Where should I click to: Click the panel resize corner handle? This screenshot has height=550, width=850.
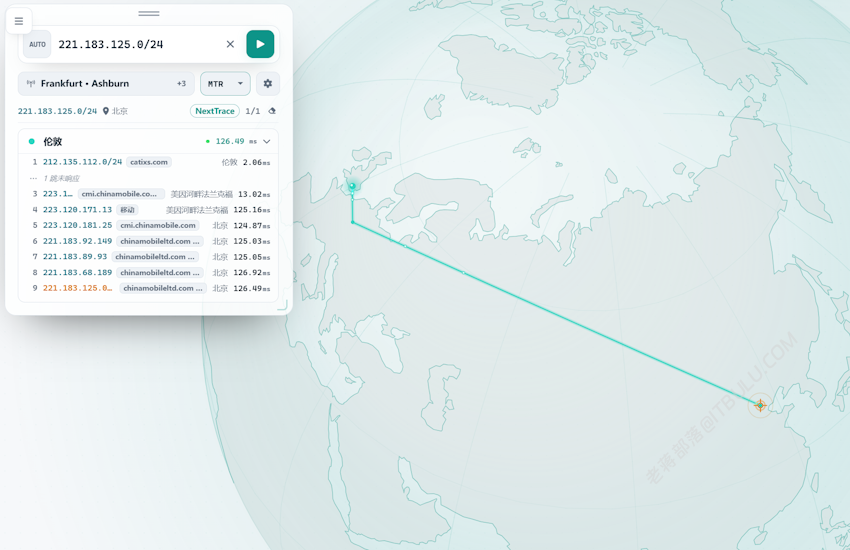coord(282,306)
